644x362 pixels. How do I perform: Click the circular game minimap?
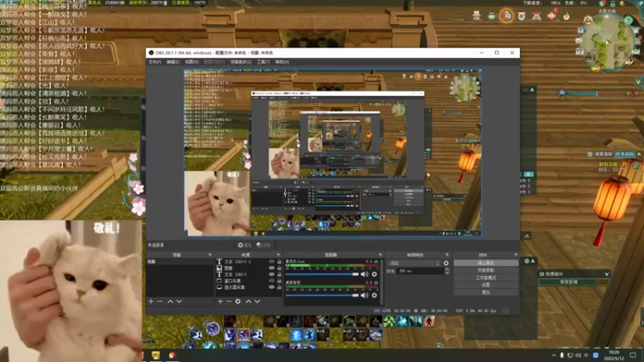[609, 41]
